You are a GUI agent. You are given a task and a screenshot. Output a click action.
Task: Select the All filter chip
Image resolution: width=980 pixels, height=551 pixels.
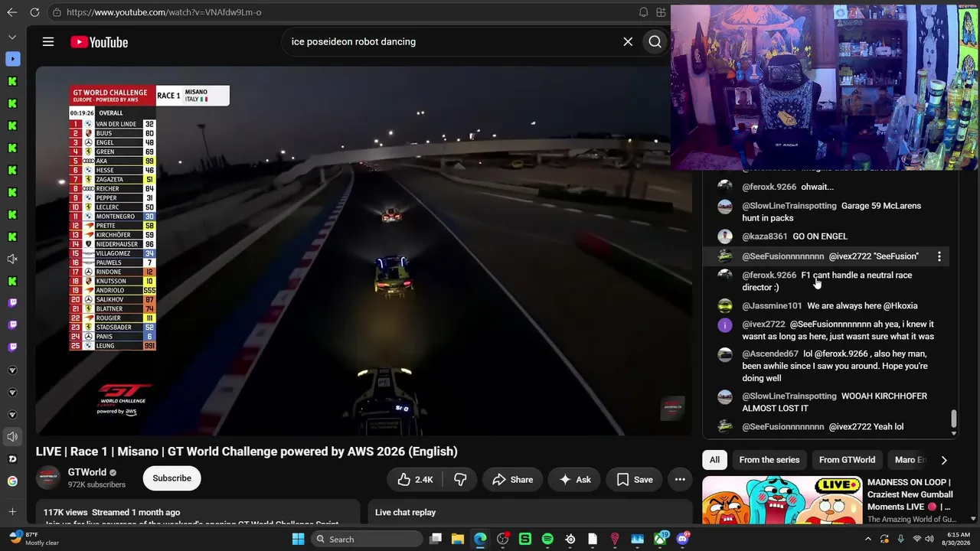pyautogui.click(x=714, y=460)
